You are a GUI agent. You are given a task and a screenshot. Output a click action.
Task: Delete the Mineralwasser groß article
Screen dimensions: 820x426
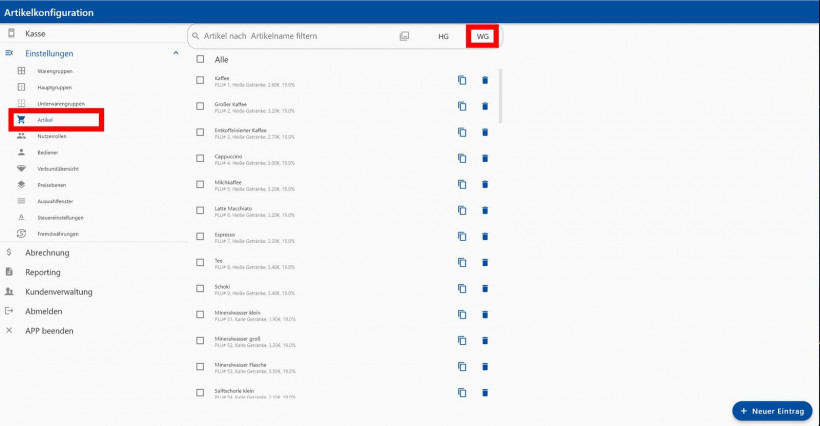pos(485,340)
